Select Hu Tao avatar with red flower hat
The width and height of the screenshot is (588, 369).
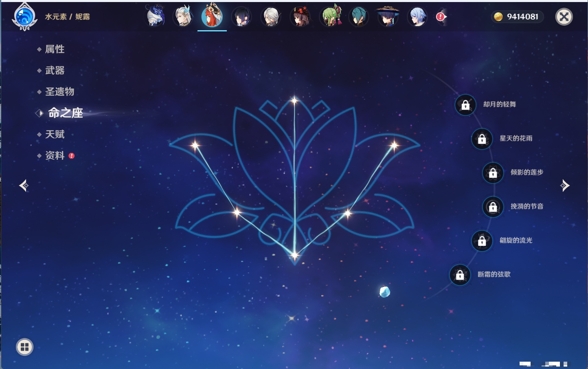coord(300,17)
